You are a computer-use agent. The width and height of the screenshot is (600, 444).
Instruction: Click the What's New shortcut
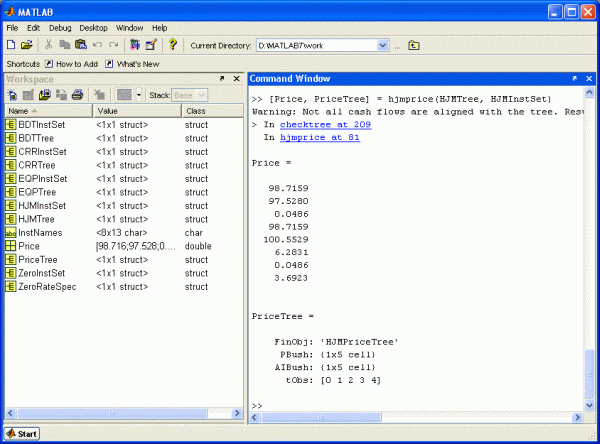[132, 64]
